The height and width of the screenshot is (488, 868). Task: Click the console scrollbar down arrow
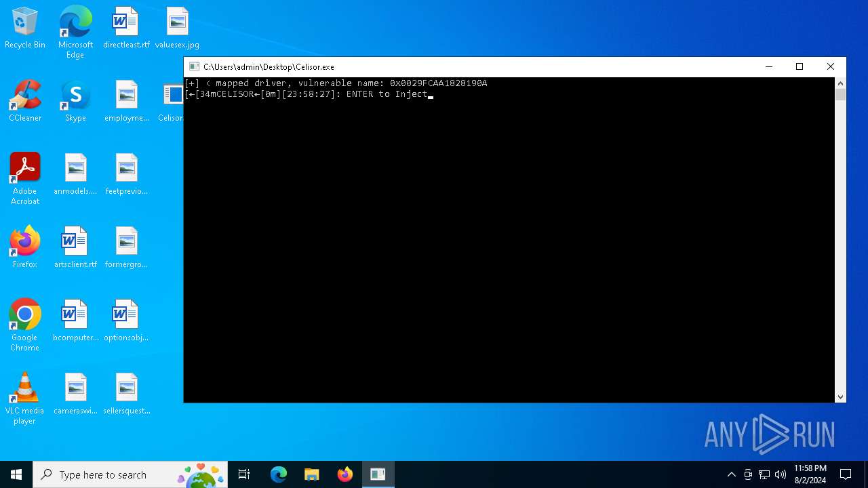coord(840,397)
